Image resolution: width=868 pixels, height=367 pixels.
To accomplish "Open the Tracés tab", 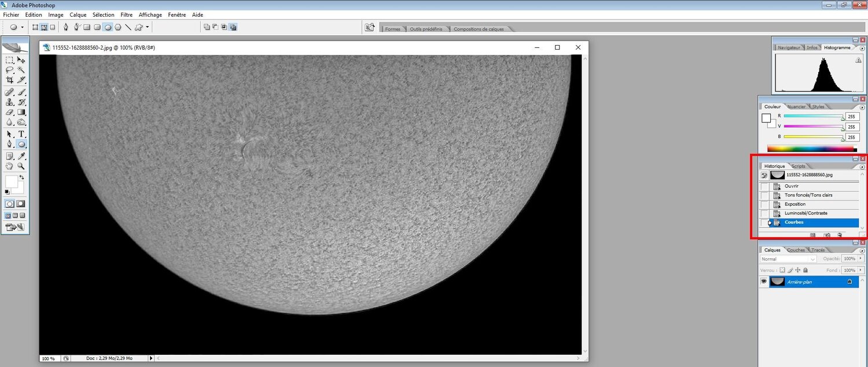I will (818, 250).
